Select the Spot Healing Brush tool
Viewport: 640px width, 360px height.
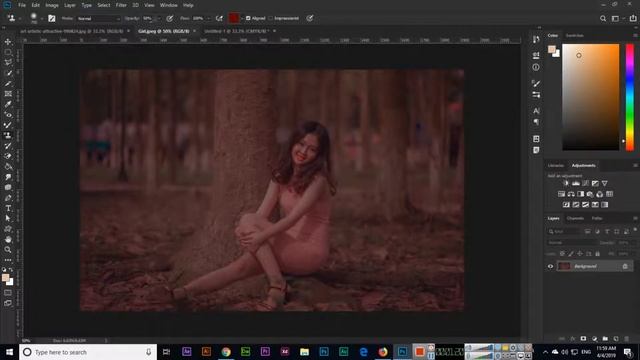tap(8, 115)
